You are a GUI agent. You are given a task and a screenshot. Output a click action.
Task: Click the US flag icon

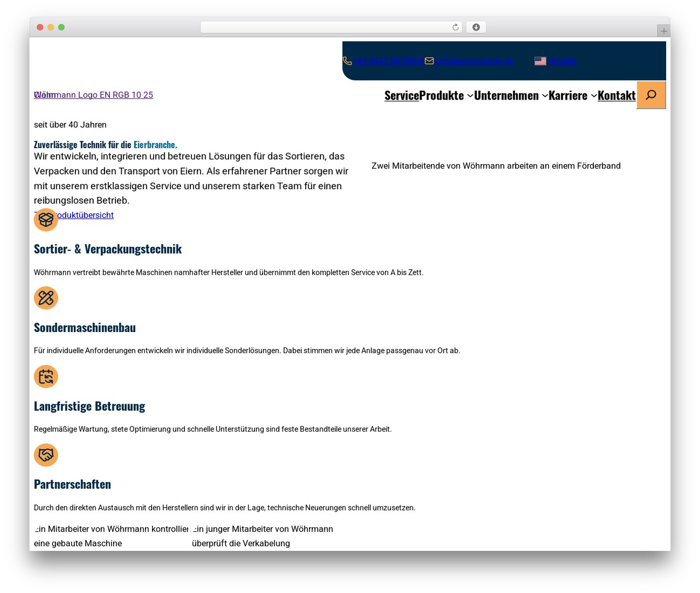tap(540, 61)
